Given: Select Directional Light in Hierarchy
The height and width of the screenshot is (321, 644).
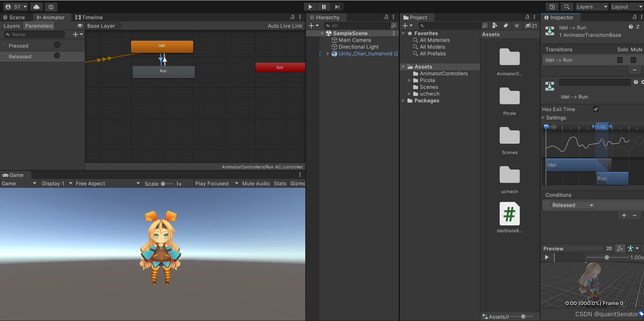Looking at the screenshot, I should point(358,47).
